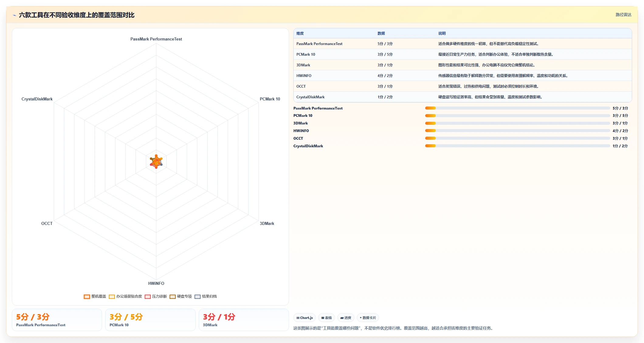Open the 3分 / 5分 PCMark 10 data card
The width and height of the screenshot is (644, 343).
coord(150,320)
